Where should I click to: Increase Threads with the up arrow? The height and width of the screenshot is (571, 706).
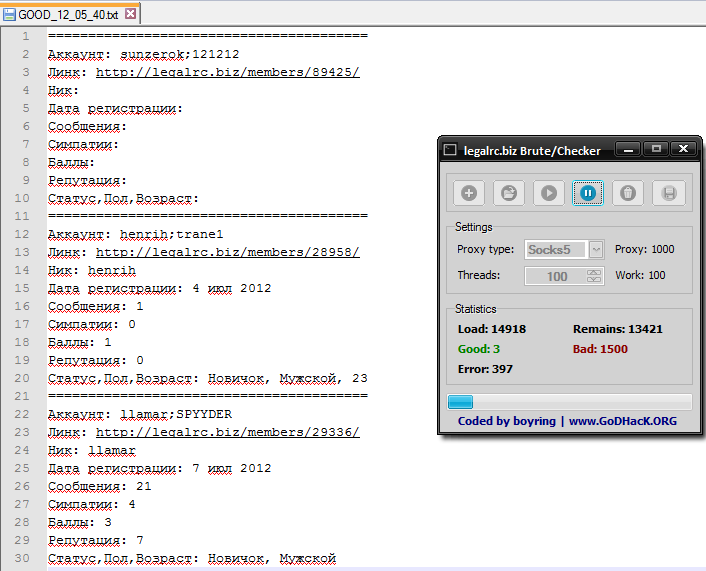click(595, 271)
